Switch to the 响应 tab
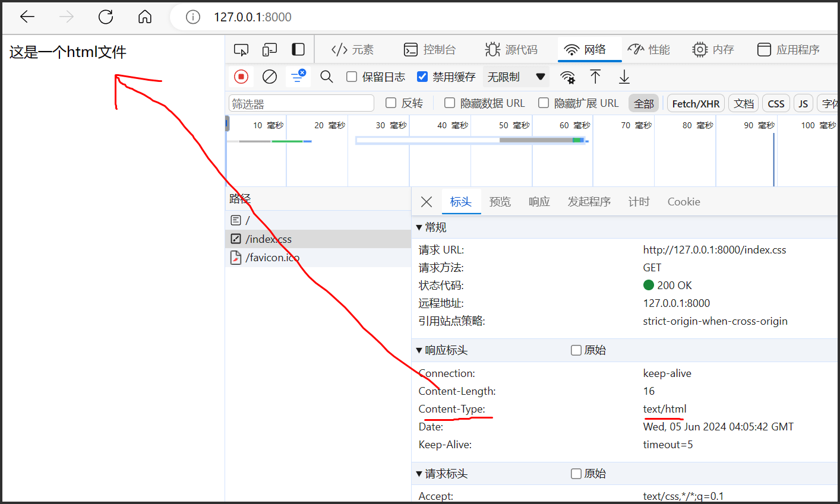 click(539, 202)
